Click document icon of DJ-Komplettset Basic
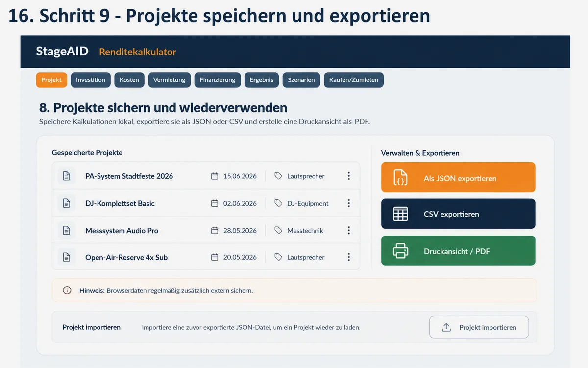This screenshot has width=588, height=368. [x=66, y=203]
